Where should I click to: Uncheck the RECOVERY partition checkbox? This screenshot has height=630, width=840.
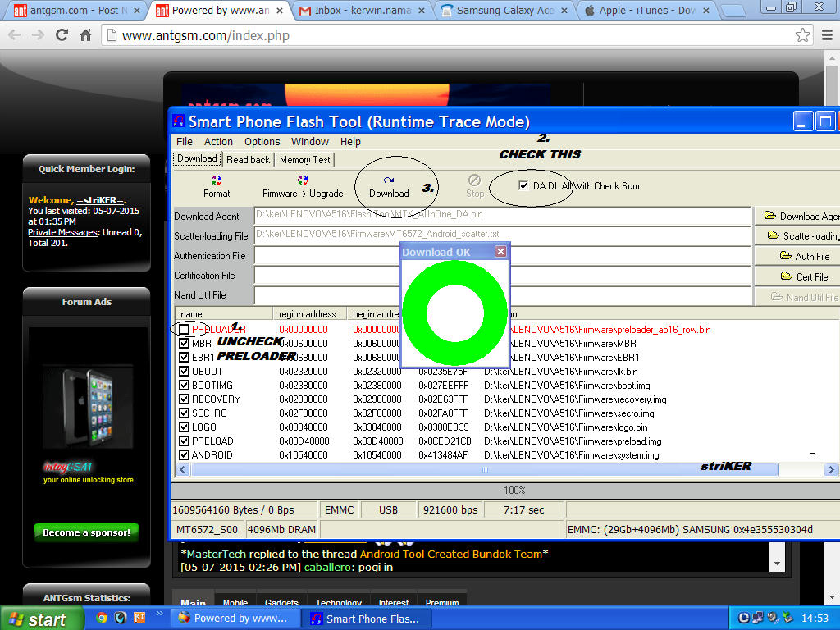[185, 399]
